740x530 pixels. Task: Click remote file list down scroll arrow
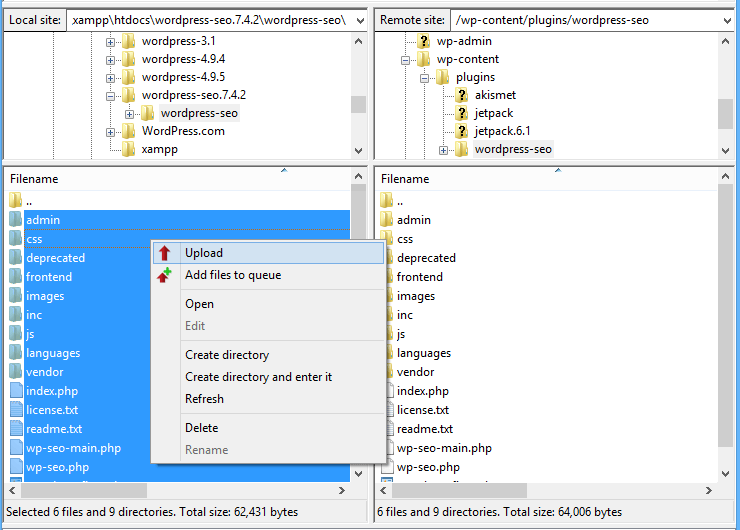[x=725, y=473]
